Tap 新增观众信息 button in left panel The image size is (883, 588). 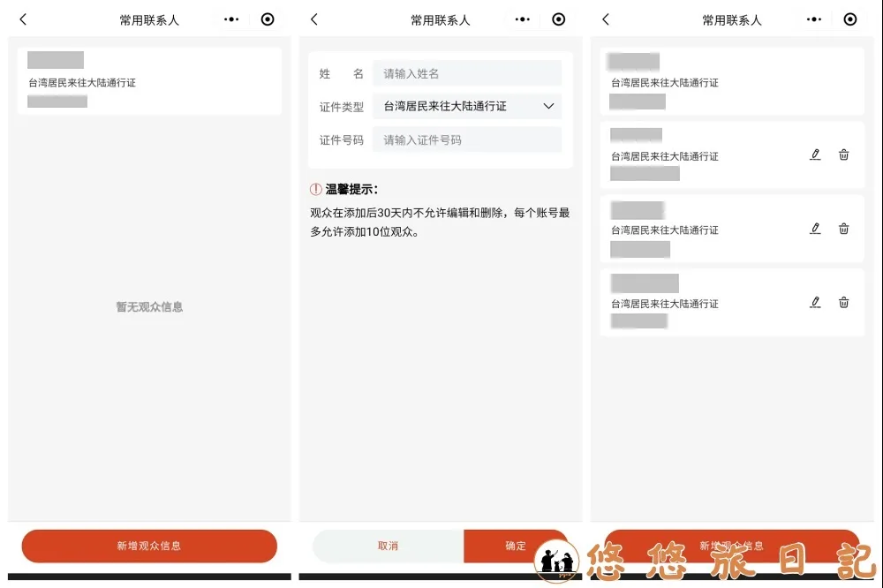(149, 546)
